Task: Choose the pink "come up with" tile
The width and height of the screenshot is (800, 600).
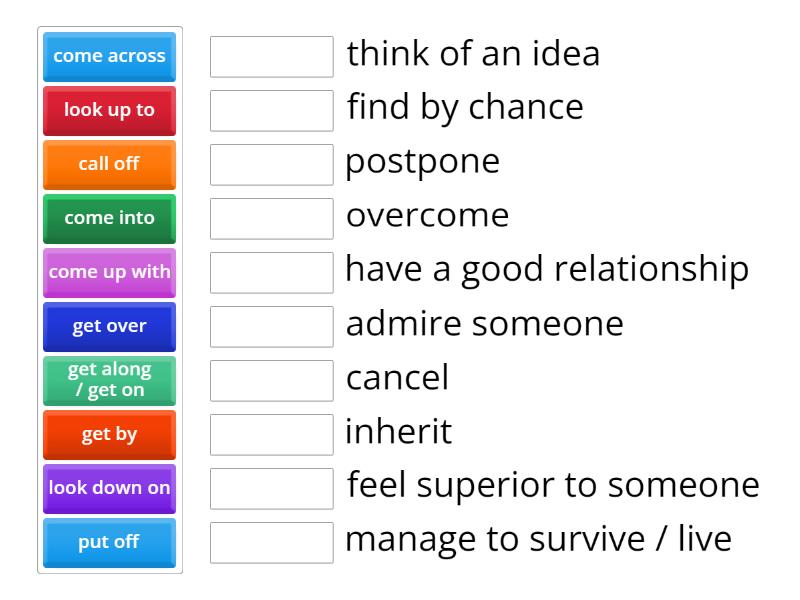Action: coord(109,272)
